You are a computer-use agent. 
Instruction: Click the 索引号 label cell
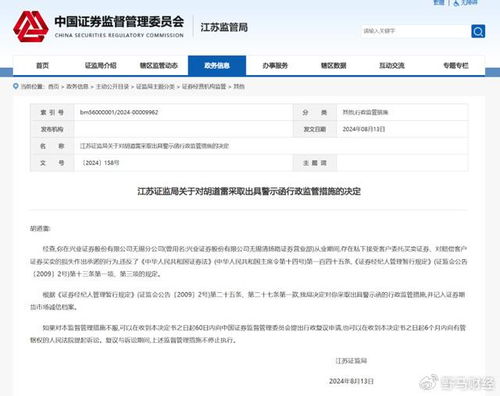pos(52,112)
